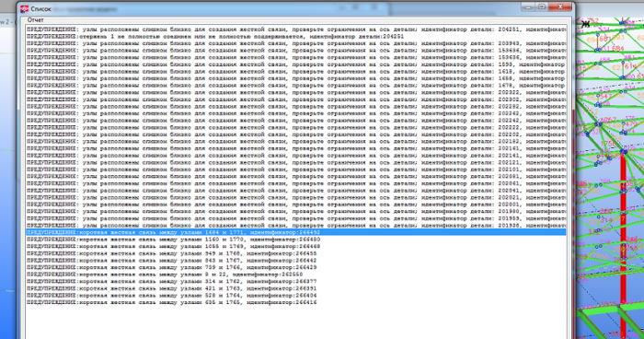Select the first warning for part 204251
Image resolution: width=644 pixels, height=339 pixels.
295,29
